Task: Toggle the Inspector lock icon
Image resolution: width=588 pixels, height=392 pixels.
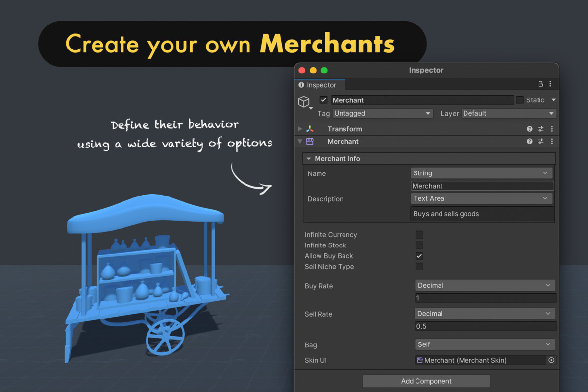Action: click(x=540, y=84)
